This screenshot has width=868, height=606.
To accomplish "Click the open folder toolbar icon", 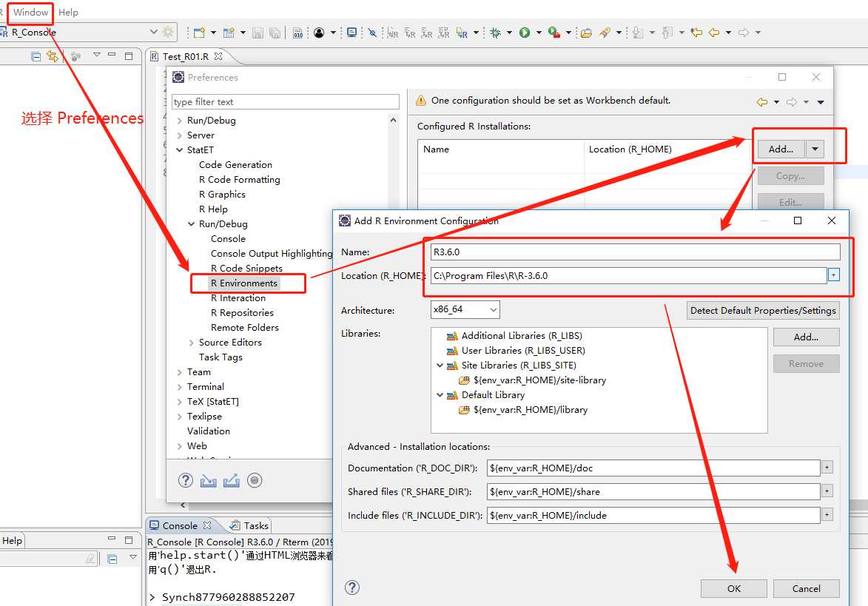I will point(585,33).
